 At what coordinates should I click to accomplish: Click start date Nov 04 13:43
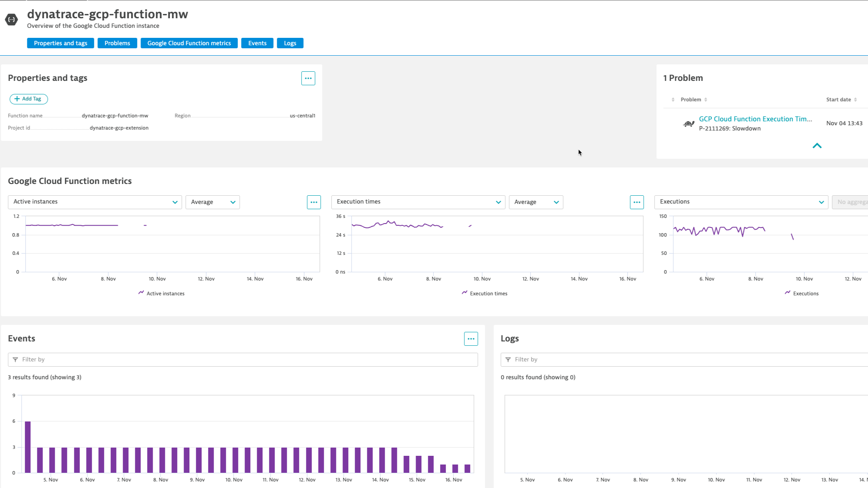coord(844,124)
